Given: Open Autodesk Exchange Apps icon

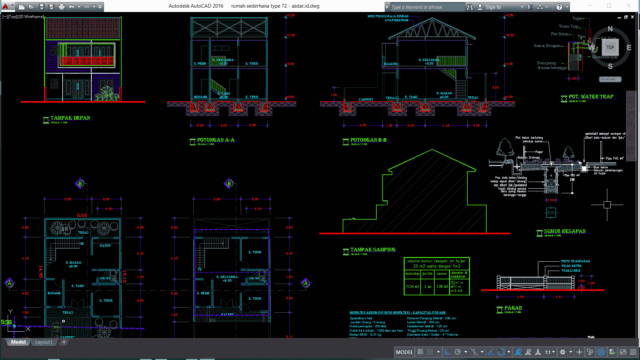Looking at the screenshot, I should pyautogui.click(x=530, y=7).
